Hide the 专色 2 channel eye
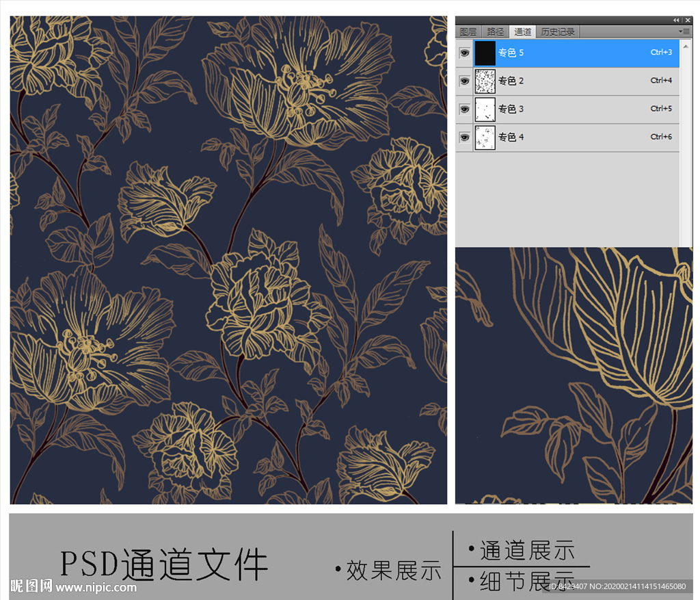Image resolution: width=700 pixels, height=600 pixels. pyautogui.click(x=464, y=81)
